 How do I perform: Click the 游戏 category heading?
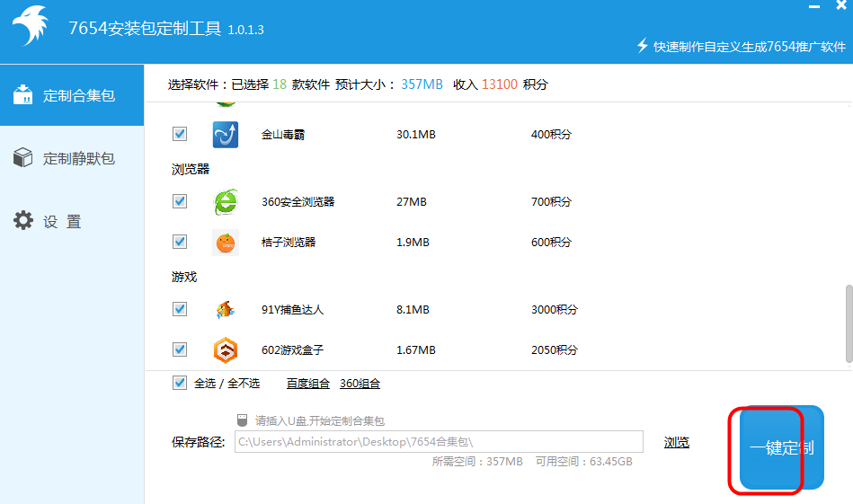coord(184,277)
